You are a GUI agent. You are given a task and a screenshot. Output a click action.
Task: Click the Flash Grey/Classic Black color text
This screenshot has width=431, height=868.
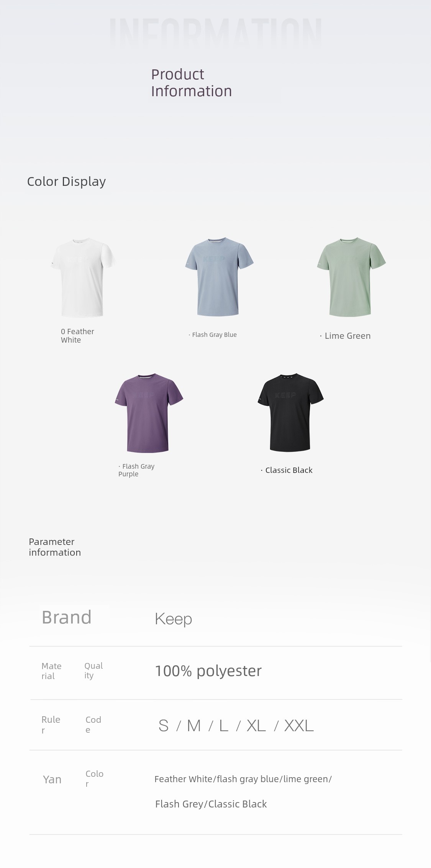point(211,804)
